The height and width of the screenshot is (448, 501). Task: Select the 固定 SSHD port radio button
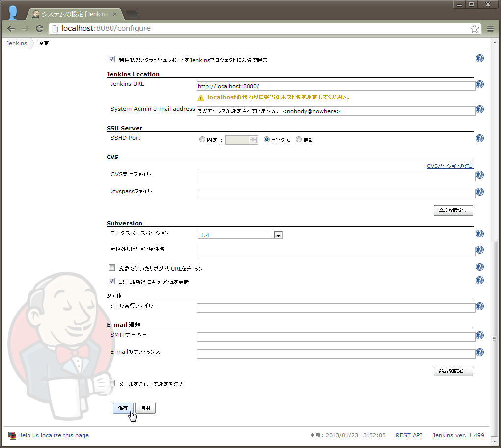[x=202, y=139]
